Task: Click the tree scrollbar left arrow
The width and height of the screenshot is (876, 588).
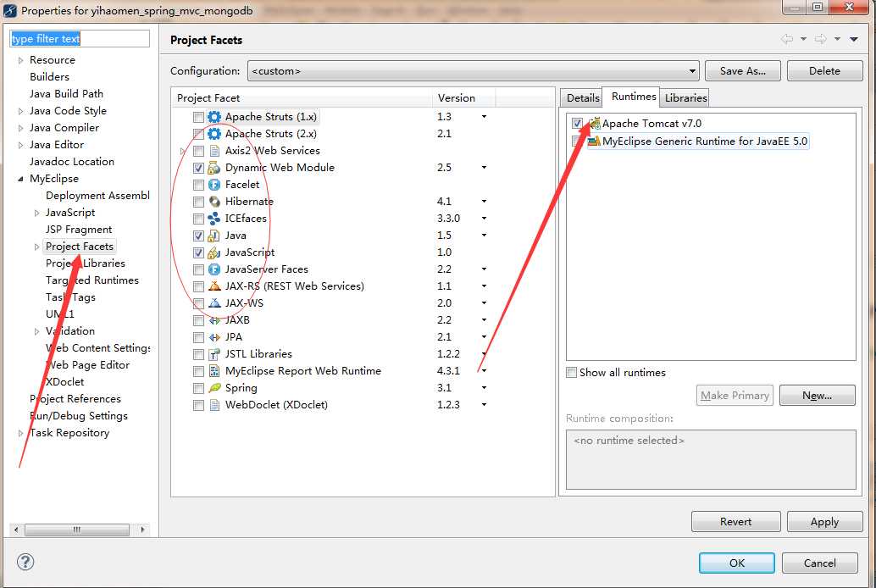Action: click(x=16, y=530)
